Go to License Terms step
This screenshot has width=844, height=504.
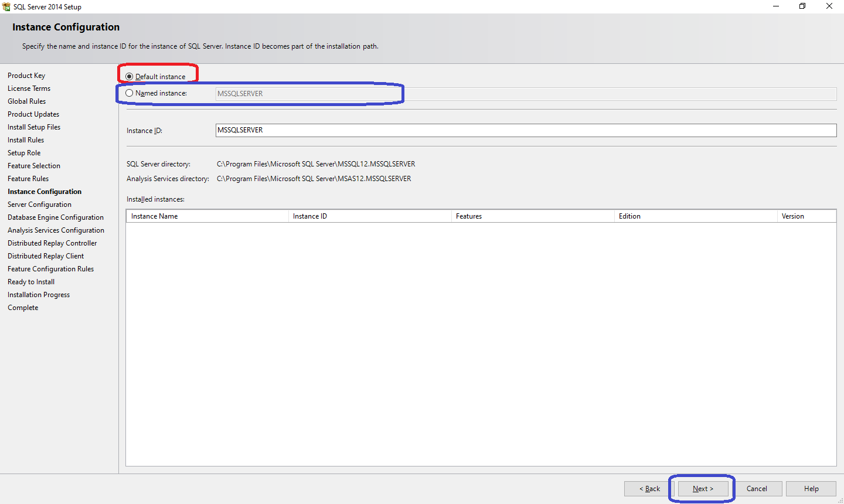pyautogui.click(x=29, y=88)
